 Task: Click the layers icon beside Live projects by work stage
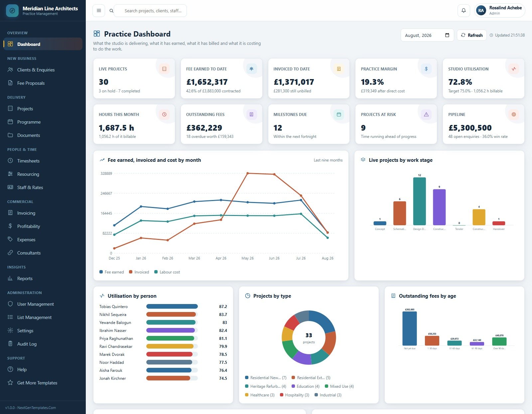(363, 160)
